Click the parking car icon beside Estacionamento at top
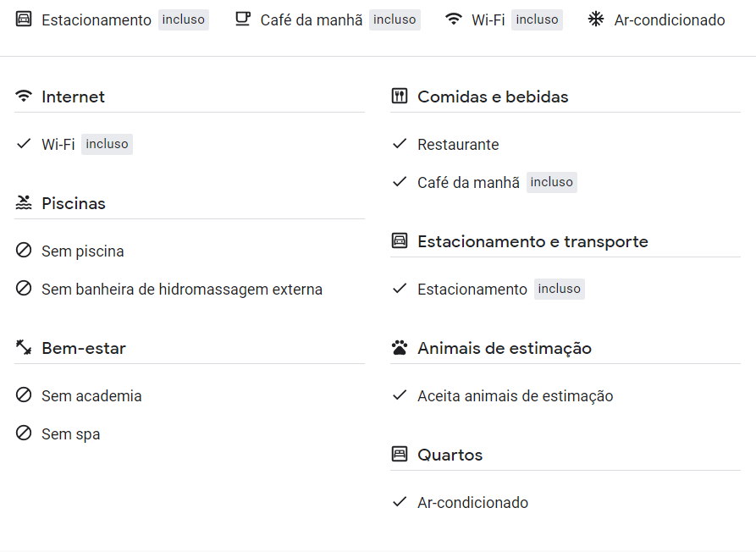Screen dimensions: 756x552 click(x=24, y=19)
